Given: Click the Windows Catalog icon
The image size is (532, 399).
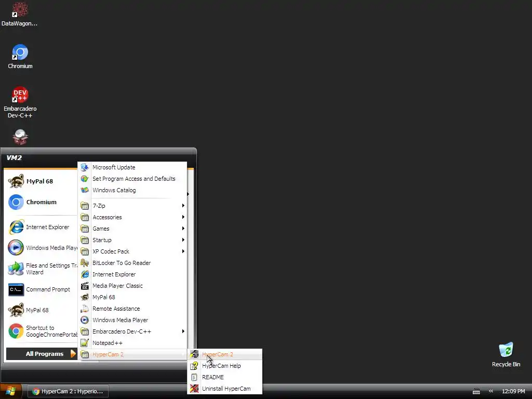Looking at the screenshot, I should click(x=85, y=190).
